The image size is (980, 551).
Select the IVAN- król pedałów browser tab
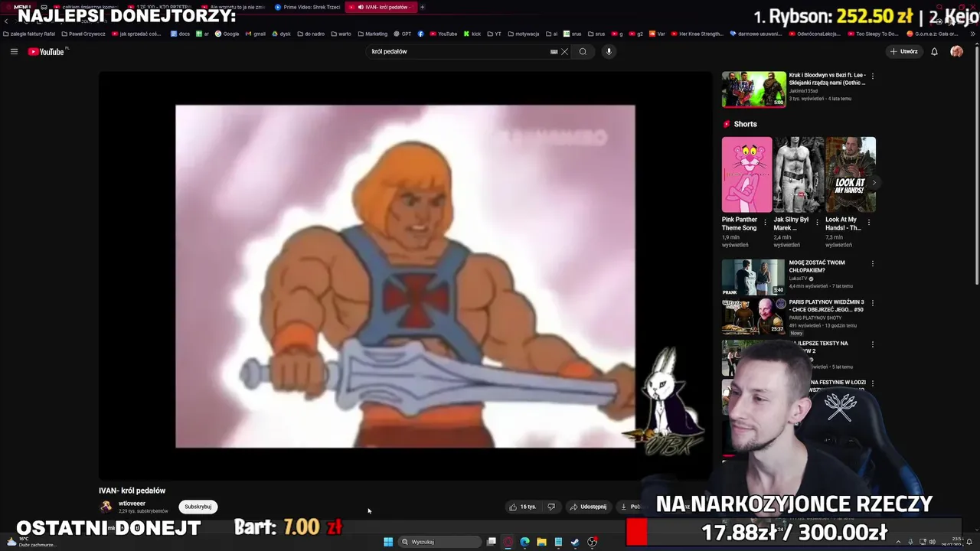coord(381,7)
